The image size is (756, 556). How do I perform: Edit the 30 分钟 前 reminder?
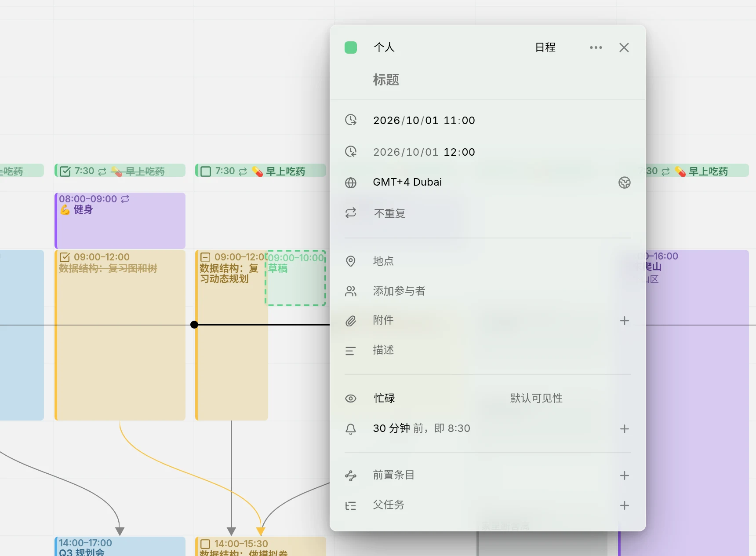pos(422,428)
